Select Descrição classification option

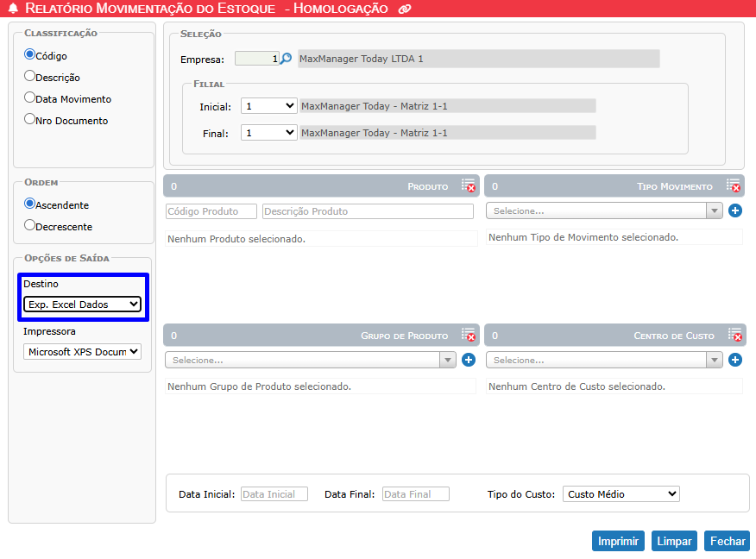[x=30, y=76]
